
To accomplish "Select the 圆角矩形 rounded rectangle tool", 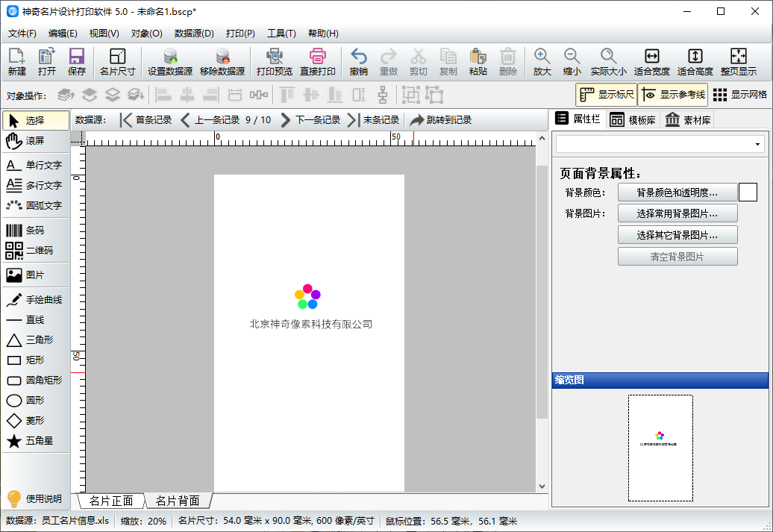I will point(36,380).
